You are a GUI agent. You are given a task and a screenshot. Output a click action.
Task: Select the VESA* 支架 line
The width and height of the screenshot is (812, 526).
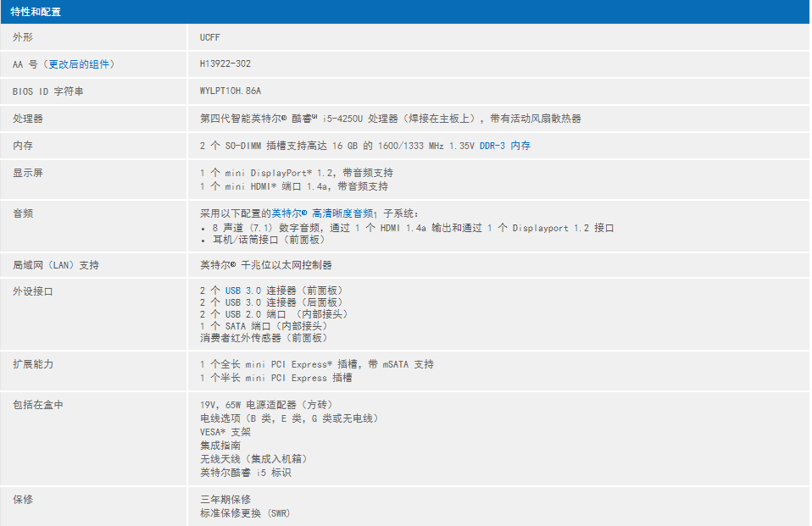[225, 432]
